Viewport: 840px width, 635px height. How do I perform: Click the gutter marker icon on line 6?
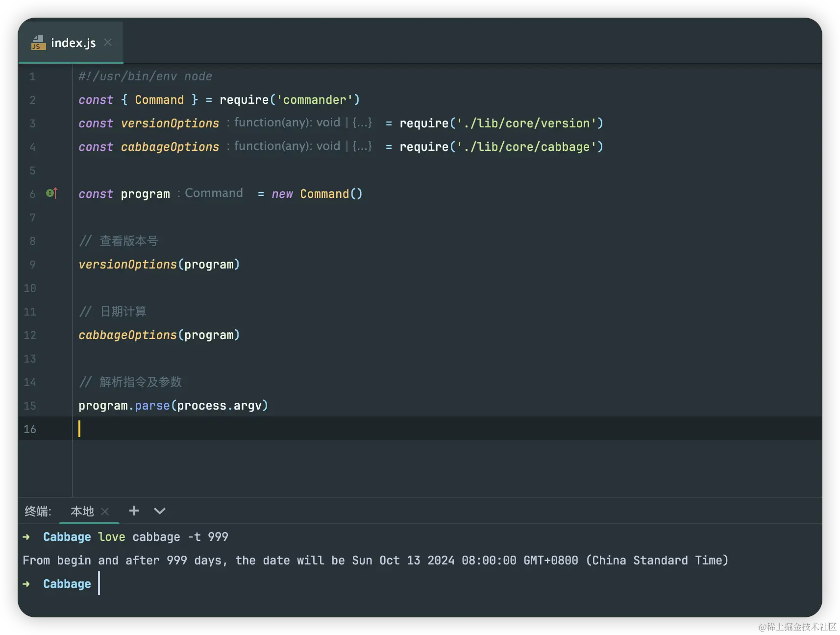coord(51,194)
